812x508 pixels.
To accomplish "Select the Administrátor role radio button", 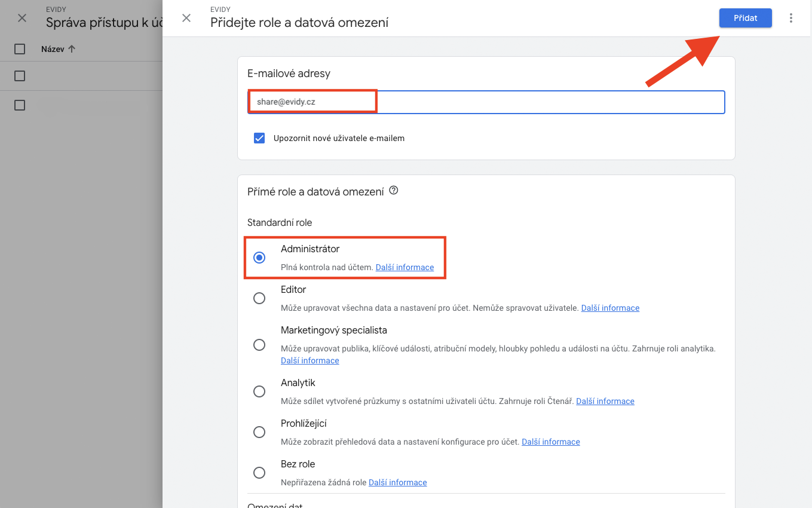I will click(x=259, y=258).
